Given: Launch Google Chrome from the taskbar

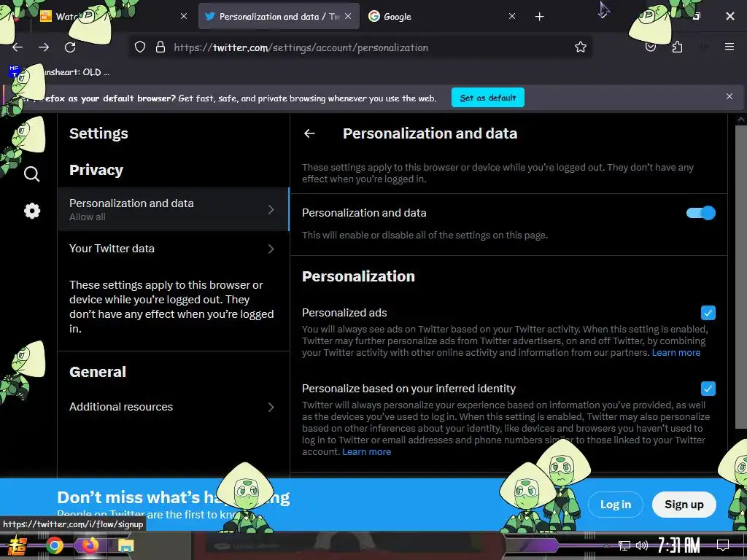Looking at the screenshot, I should pos(54,545).
